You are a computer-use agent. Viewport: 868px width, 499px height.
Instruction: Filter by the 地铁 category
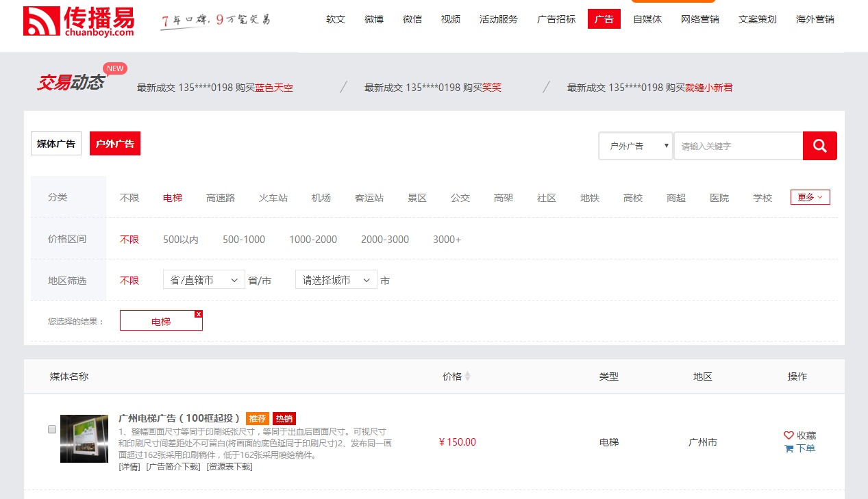(x=589, y=198)
